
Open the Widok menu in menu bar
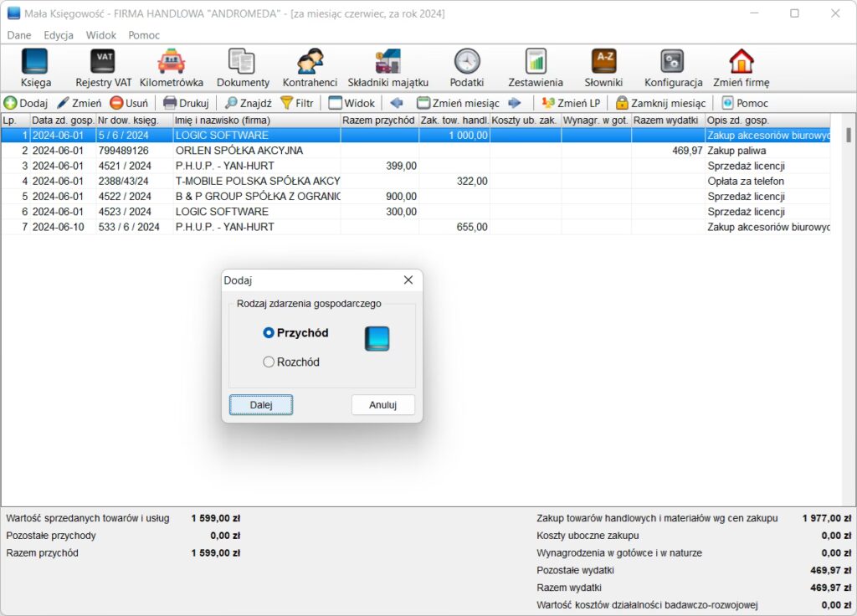(x=101, y=35)
